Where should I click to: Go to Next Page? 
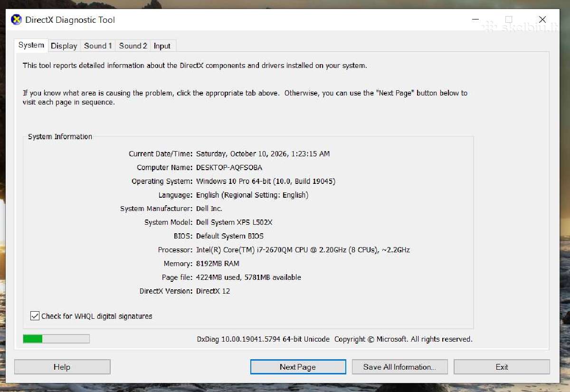(298, 367)
